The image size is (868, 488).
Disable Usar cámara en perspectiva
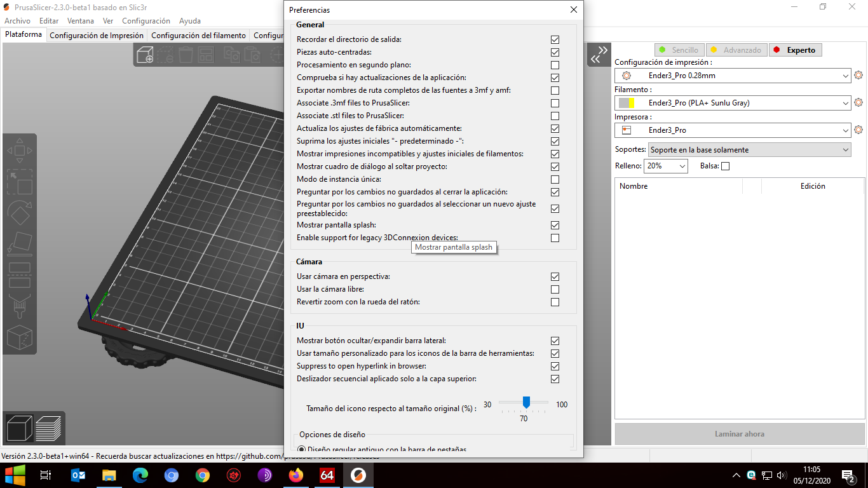pyautogui.click(x=555, y=276)
